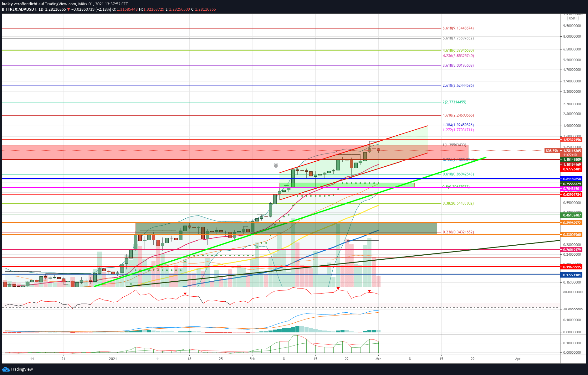Click the current price tag 1.28116365
This screenshot has height=375, width=588.
click(572, 151)
